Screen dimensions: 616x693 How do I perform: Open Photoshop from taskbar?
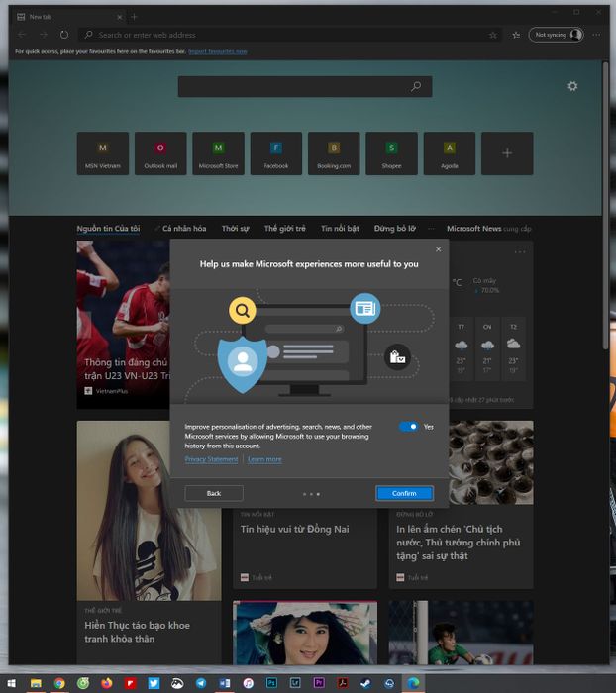[271, 683]
